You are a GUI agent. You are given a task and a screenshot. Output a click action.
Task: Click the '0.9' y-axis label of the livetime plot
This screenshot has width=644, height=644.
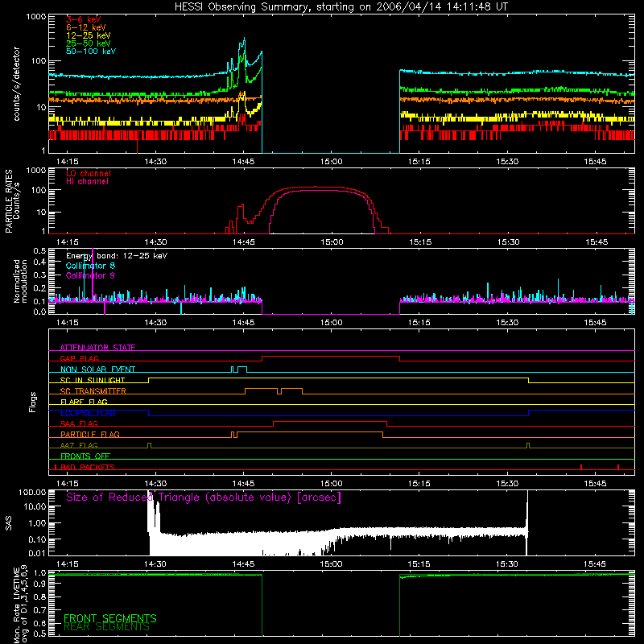[x=39, y=584]
